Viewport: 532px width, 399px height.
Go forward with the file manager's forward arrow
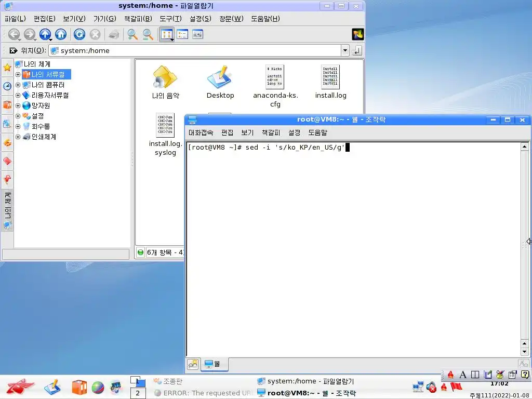[x=30, y=34]
